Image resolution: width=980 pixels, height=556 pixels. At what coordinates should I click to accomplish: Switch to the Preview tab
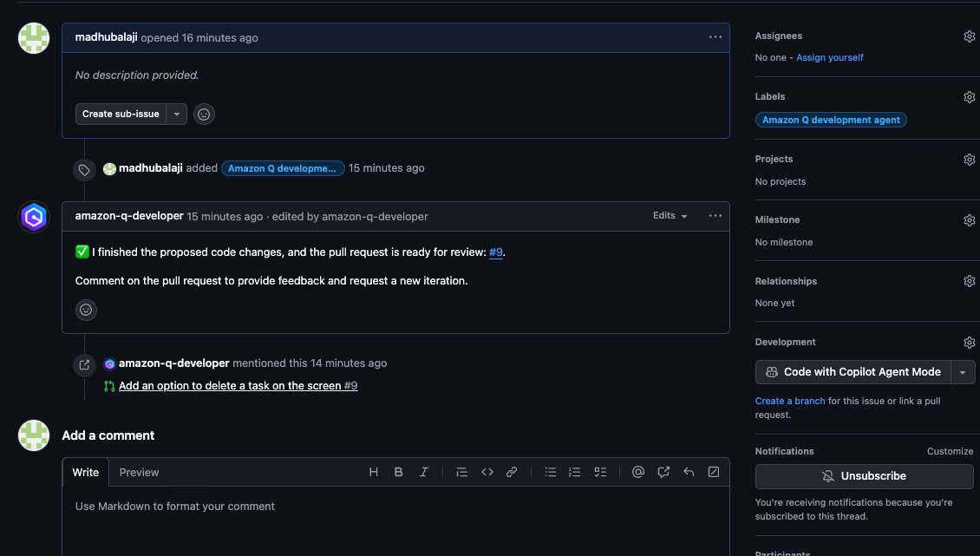coord(139,472)
